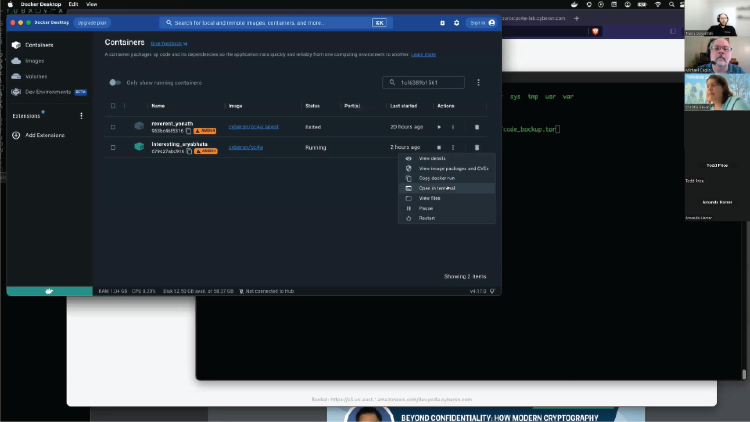Viewport: 750px width, 422px height.
Task: Click the terminal window scrollbar thumb
Action: [x=744, y=374]
